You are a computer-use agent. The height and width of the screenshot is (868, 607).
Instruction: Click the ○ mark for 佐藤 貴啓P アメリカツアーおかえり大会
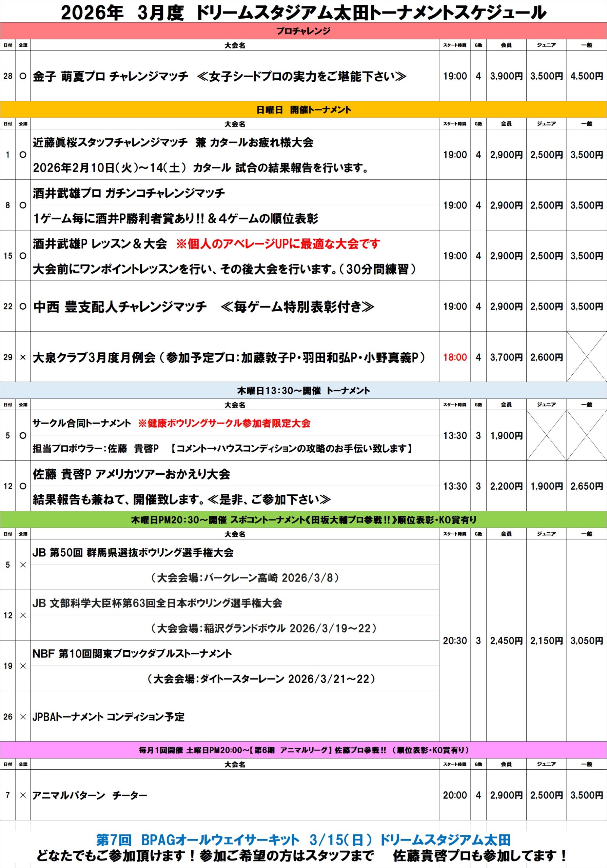click(x=23, y=486)
